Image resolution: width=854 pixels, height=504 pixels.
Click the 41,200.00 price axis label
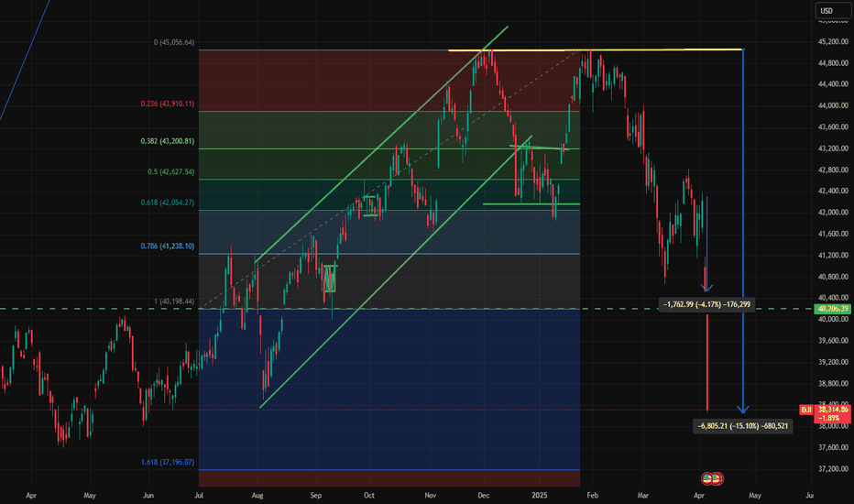833,255
